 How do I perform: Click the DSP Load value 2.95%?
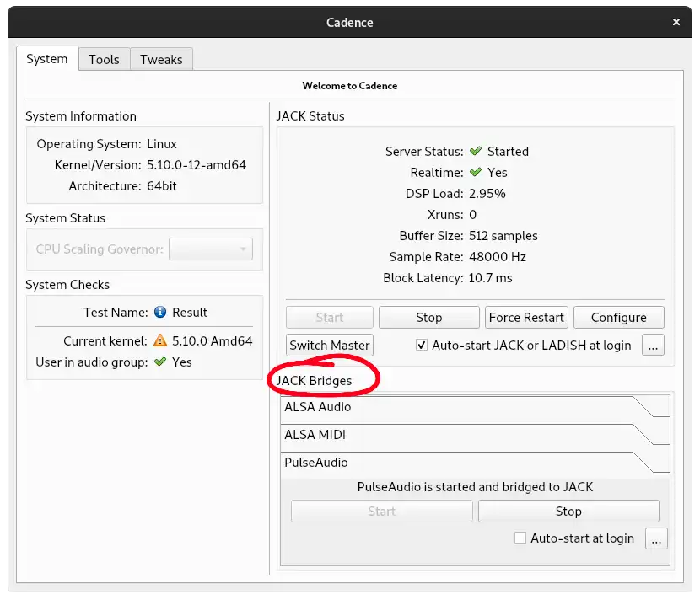[x=487, y=193]
